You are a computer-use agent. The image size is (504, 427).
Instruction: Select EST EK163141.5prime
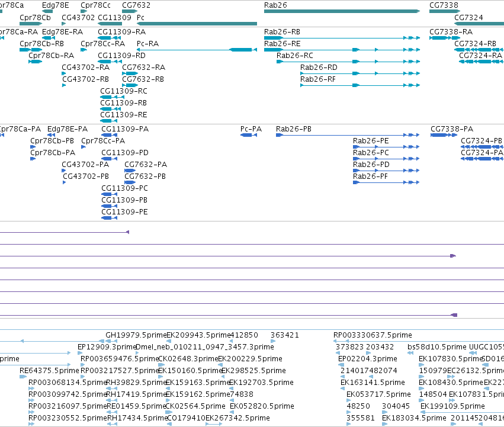[x=373, y=383]
